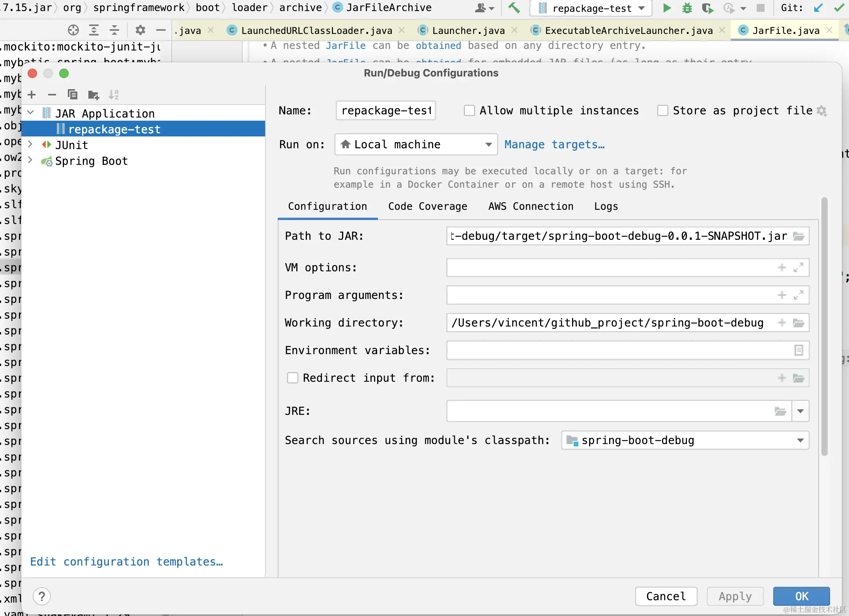
Task: Click the green Run button in toolbar
Action: [x=667, y=8]
